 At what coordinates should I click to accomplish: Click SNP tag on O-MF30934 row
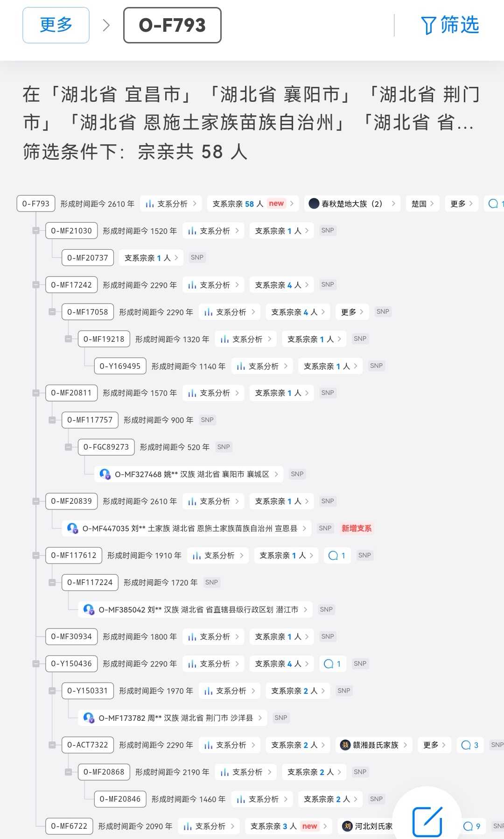coord(328,637)
